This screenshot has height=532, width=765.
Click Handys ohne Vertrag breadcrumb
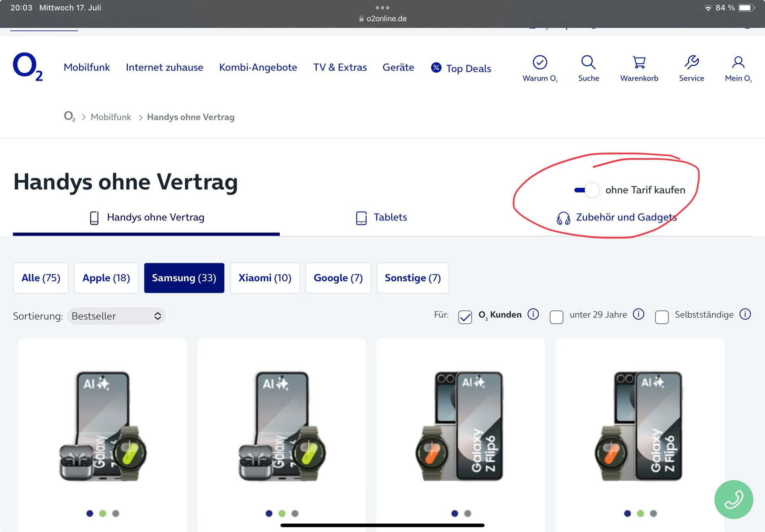coord(190,117)
